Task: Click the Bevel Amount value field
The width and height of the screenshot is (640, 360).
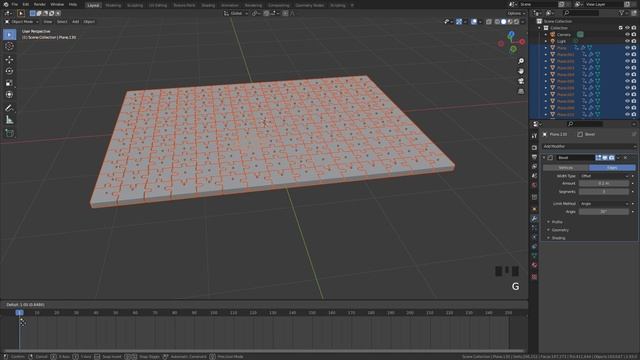Action: coord(604,184)
